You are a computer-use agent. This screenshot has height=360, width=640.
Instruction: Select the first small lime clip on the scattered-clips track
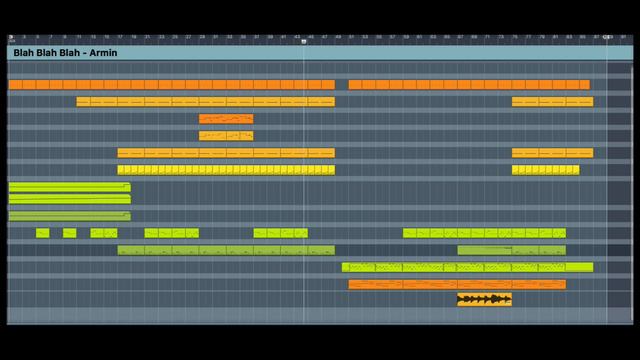(42, 233)
